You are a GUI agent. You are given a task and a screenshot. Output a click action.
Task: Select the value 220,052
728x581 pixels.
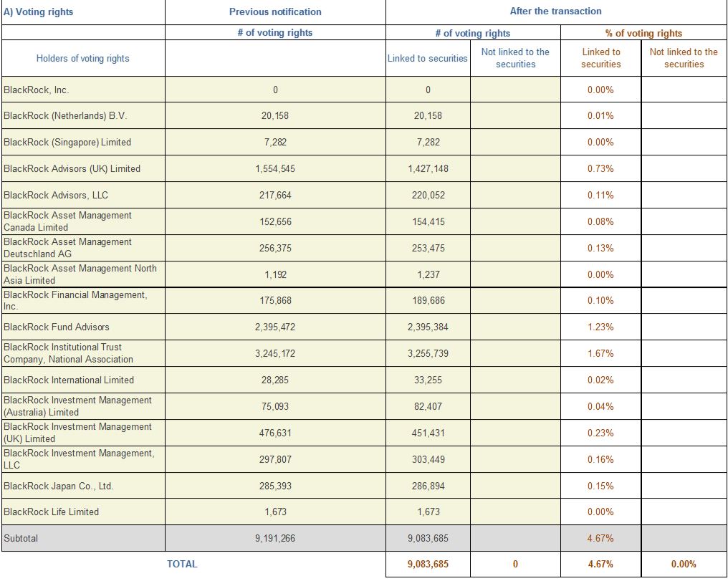(x=428, y=196)
